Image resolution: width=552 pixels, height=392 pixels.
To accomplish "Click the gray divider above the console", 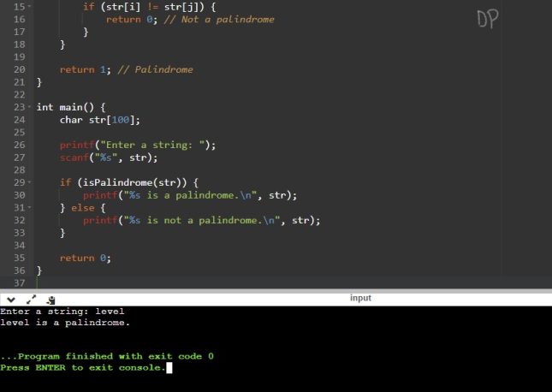I will [x=276, y=290].
